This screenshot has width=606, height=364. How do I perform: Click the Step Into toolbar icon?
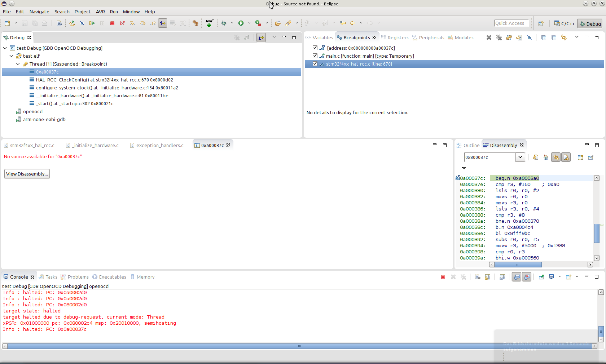[132, 23]
